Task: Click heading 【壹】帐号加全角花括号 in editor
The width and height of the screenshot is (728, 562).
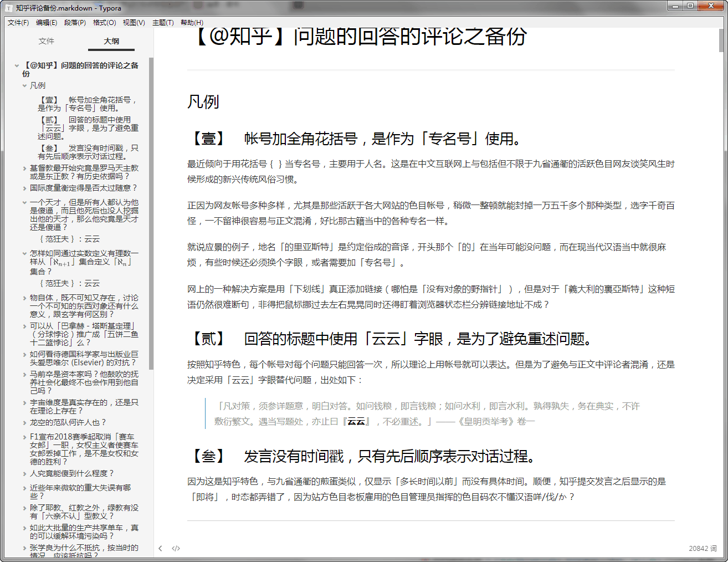Action: click(x=356, y=139)
